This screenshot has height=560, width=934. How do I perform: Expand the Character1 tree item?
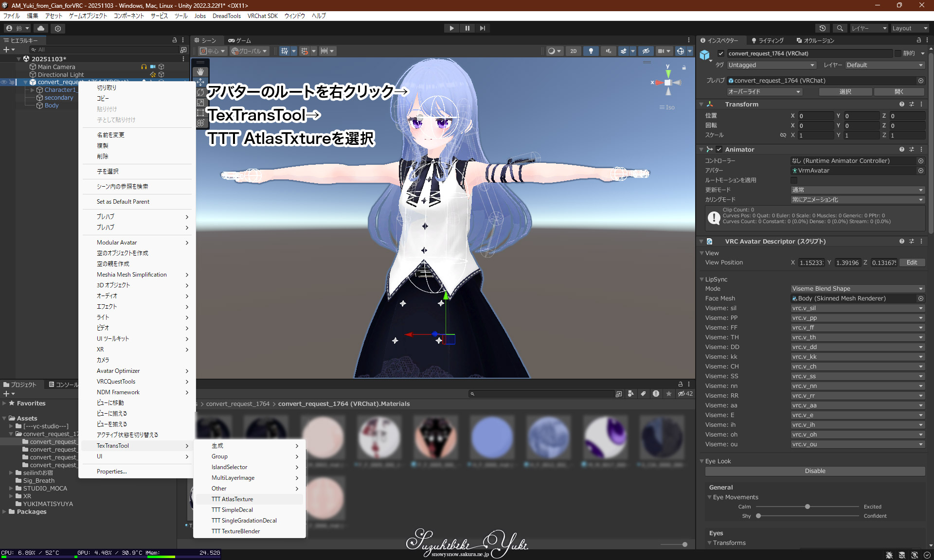[32, 90]
